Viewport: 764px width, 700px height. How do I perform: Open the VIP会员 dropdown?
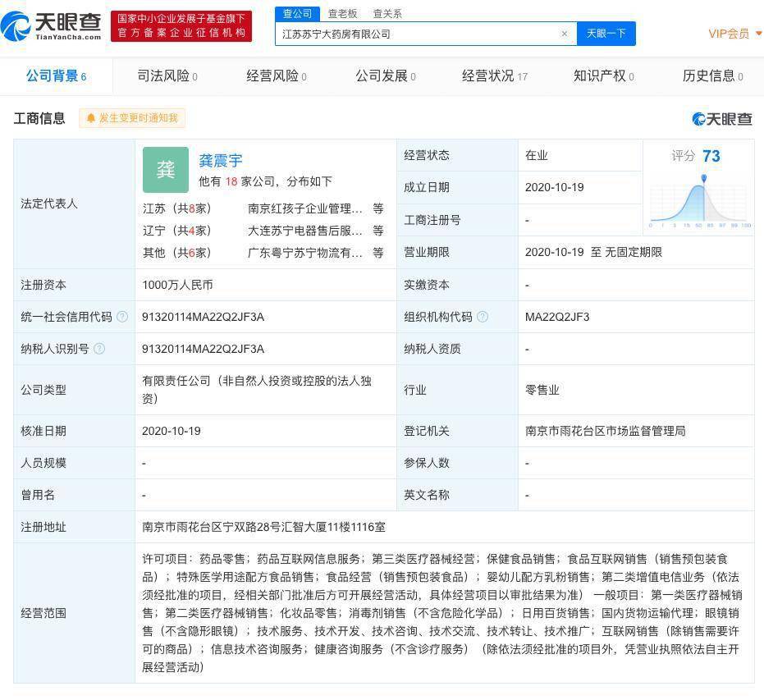[734, 34]
